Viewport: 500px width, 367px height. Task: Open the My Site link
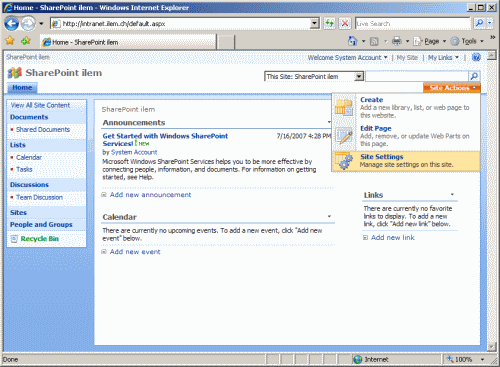[407, 58]
